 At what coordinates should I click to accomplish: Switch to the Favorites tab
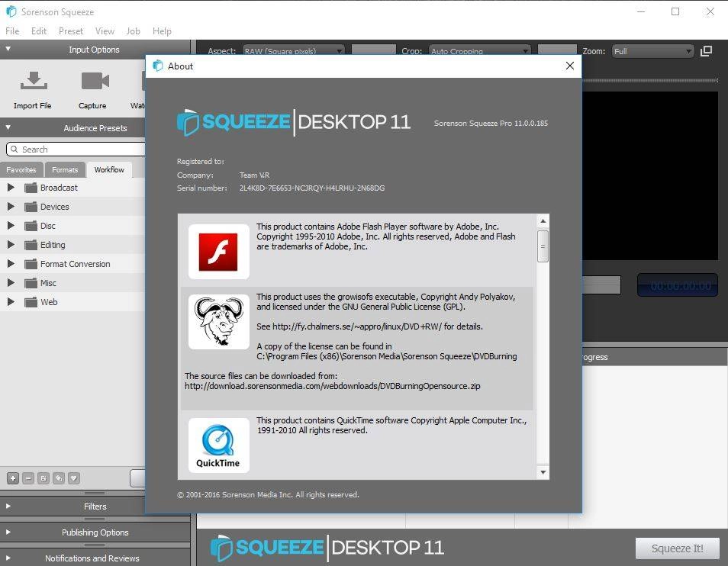coord(21,169)
